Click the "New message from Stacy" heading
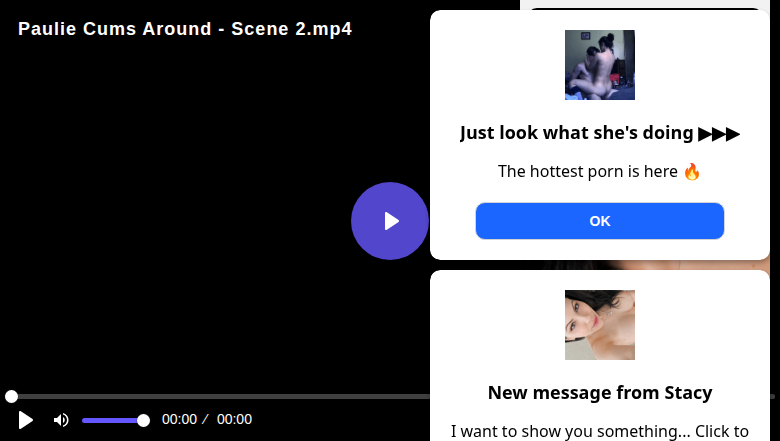This screenshot has height=441, width=780. 599,392
